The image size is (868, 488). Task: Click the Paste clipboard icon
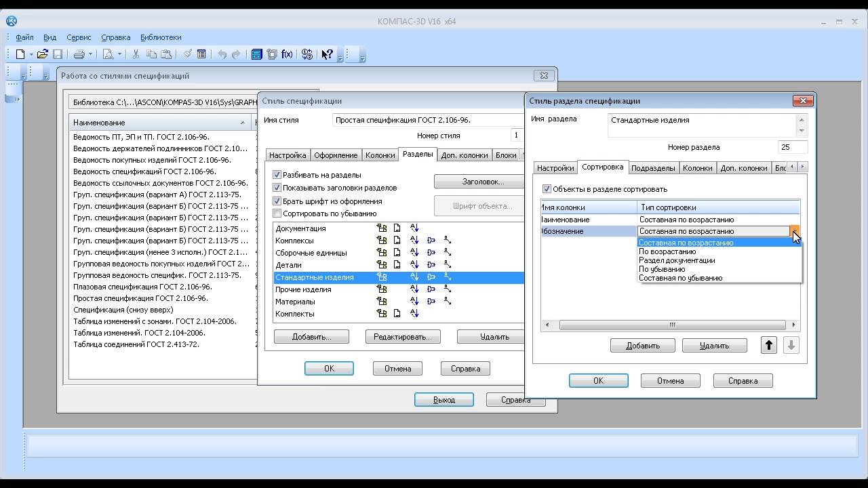click(x=166, y=54)
